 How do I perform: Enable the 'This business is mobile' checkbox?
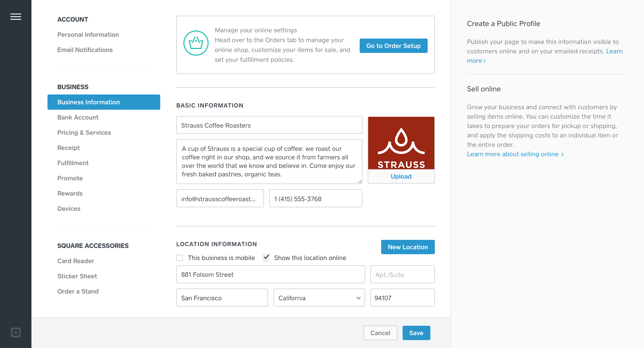[x=179, y=258]
